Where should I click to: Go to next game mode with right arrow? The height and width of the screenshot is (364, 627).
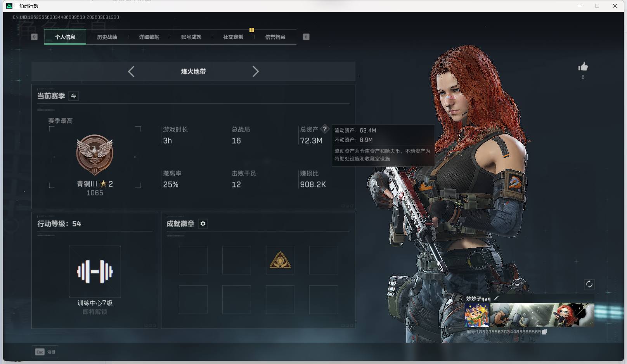click(x=255, y=71)
